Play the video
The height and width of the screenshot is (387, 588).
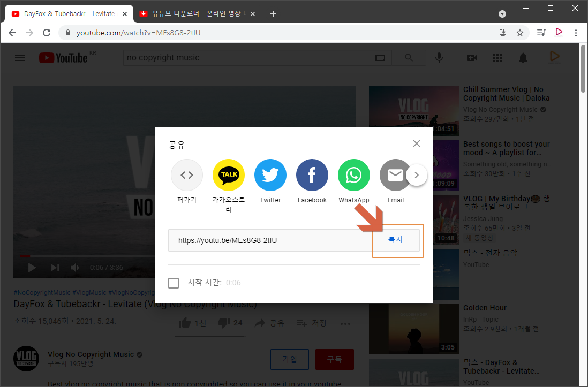32,268
